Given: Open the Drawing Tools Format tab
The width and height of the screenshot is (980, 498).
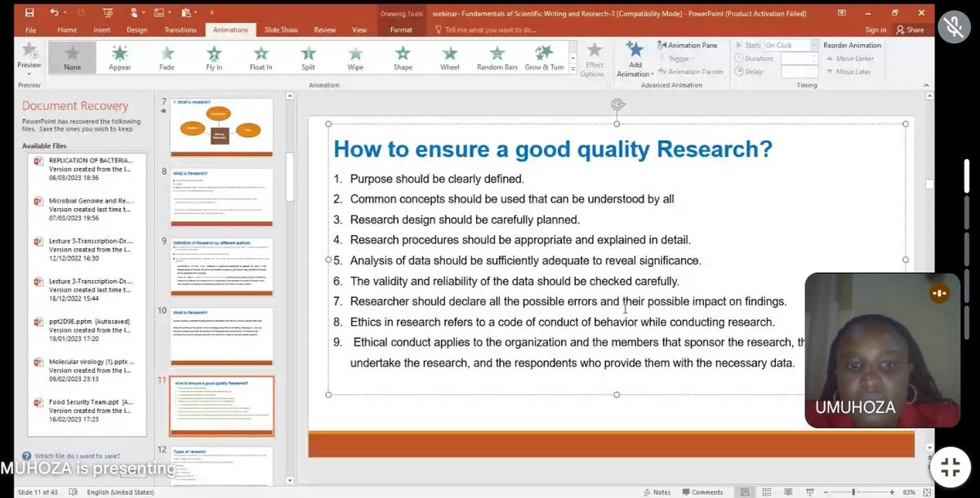Looking at the screenshot, I should 401,30.
